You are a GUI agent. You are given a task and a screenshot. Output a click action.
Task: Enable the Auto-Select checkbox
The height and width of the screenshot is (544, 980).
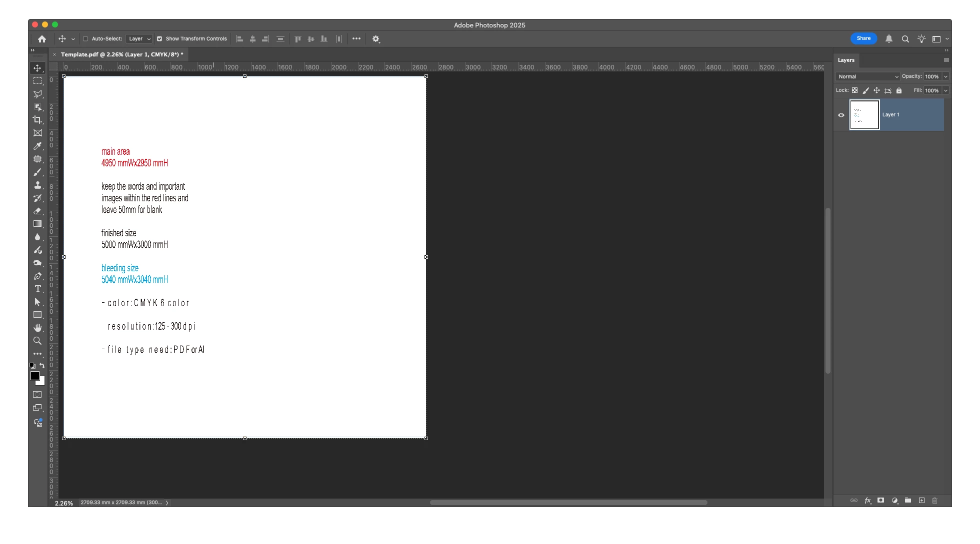click(x=85, y=39)
